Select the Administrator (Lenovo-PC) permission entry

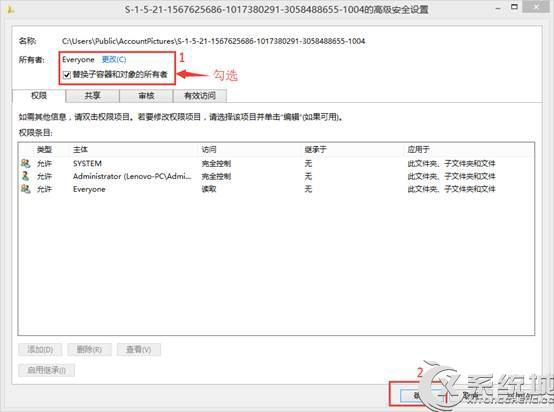(276, 176)
